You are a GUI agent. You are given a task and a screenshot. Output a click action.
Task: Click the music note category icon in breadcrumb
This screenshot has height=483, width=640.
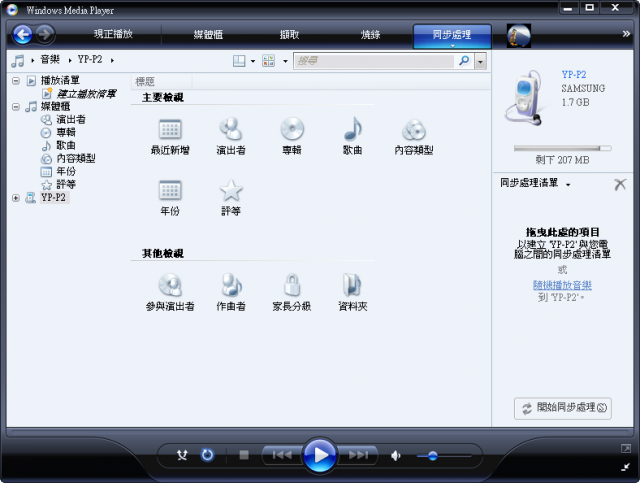(18, 61)
